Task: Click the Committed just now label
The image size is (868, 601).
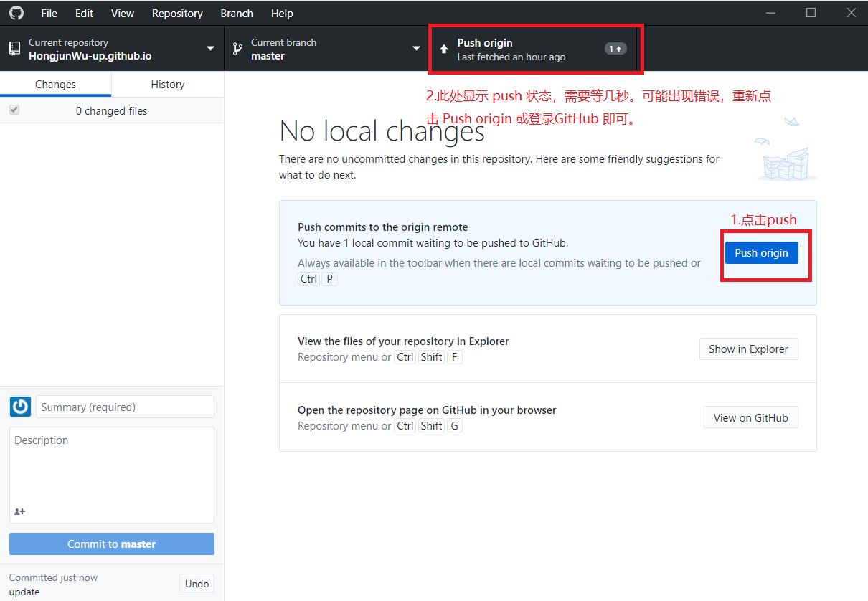Action: pyautogui.click(x=53, y=577)
